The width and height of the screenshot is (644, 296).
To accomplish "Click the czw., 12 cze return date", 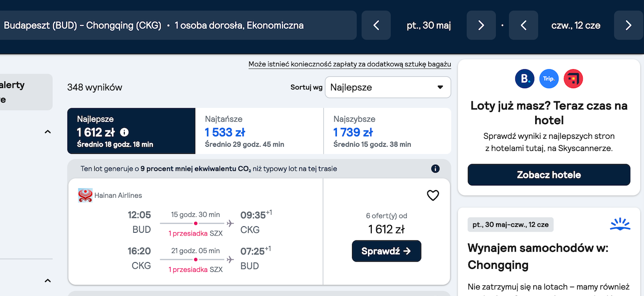I will (576, 25).
